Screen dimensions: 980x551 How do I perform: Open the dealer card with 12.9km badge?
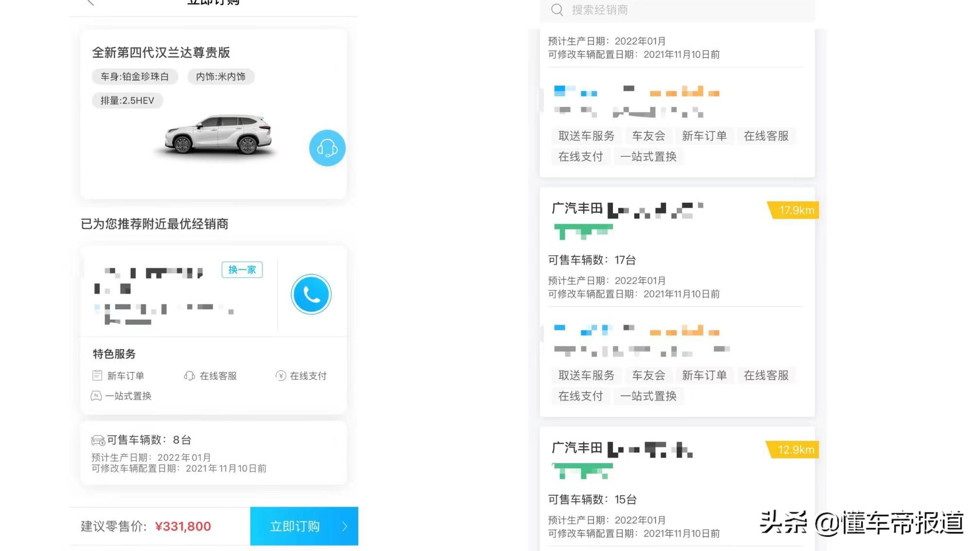click(677, 489)
